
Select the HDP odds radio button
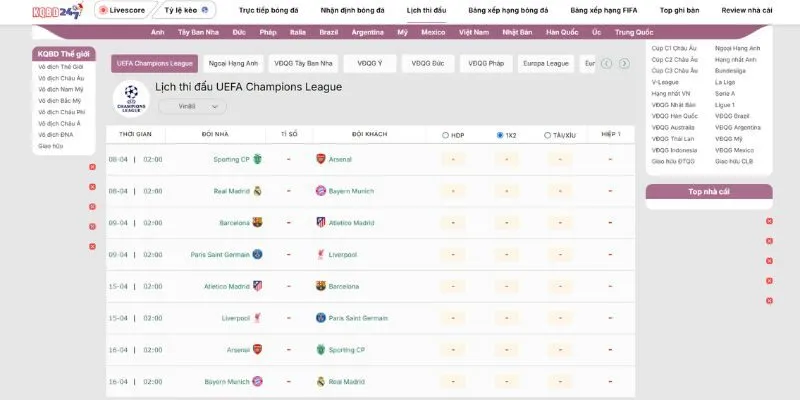tap(446, 135)
